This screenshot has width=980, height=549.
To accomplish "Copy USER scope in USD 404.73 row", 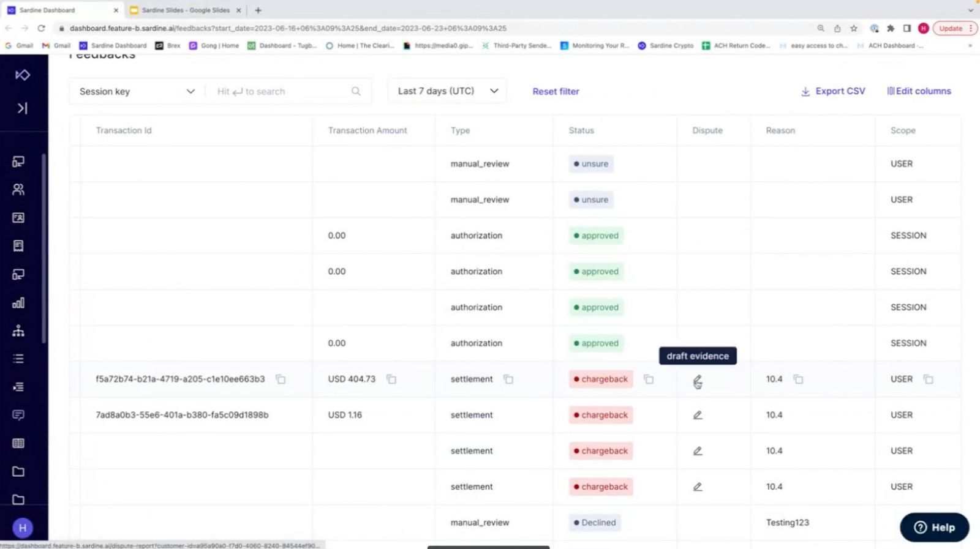I will pos(929,379).
